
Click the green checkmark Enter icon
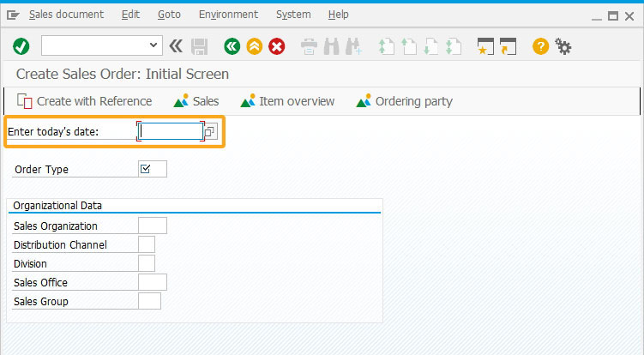click(x=21, y=46)
